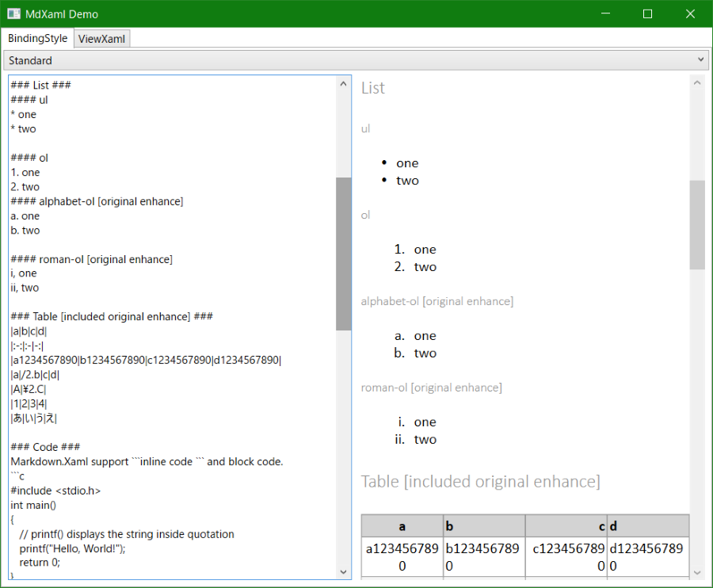Click '#### alphabet-ol [original enhance]' in editor
The image size is (713, 588).
97,201
